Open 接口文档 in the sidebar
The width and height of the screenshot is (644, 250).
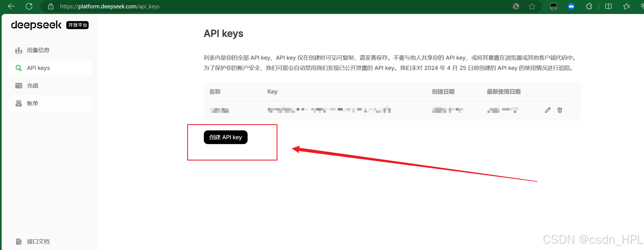click(x=50, y=241)
